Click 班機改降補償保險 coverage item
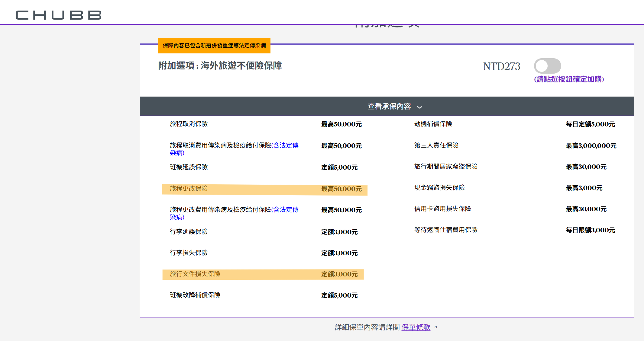The height and width of the screenshot is (341, 644). (x=195, y=295)
